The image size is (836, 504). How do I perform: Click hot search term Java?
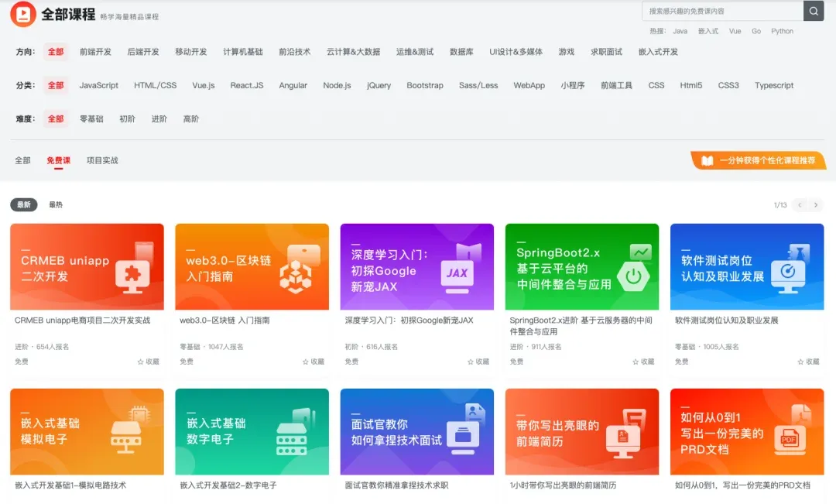tap(680, 32)
